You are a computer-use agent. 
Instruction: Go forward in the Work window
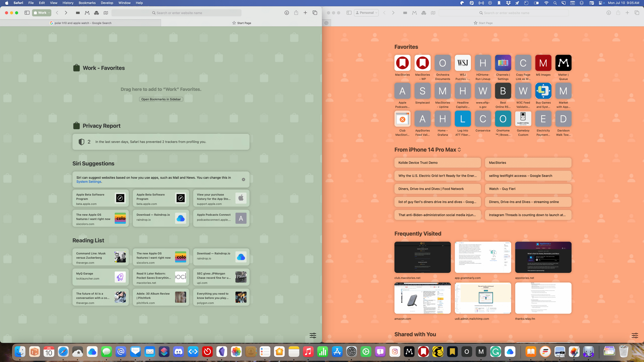tap(66, 13)
